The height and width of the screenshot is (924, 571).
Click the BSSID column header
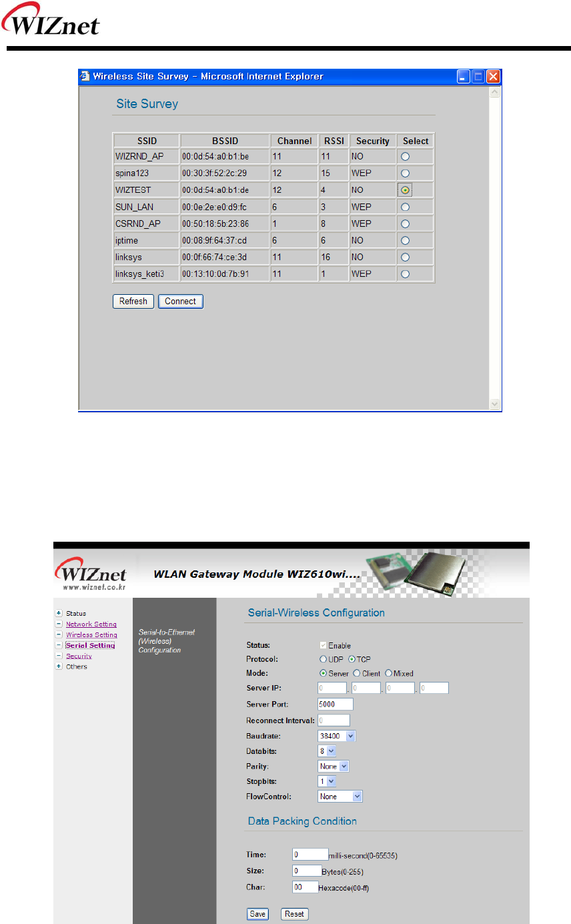[225, 141]
